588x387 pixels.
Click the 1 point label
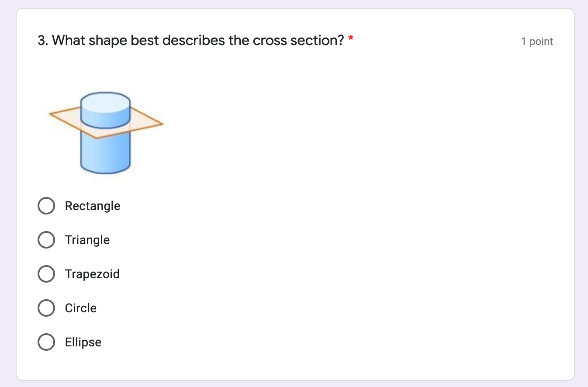[x=536, y=41]
